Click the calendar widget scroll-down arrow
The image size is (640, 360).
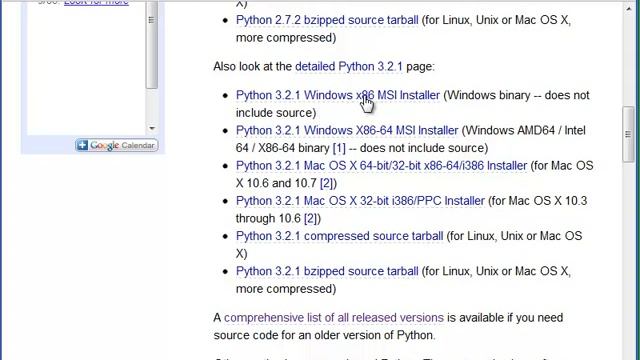point(152,128)
